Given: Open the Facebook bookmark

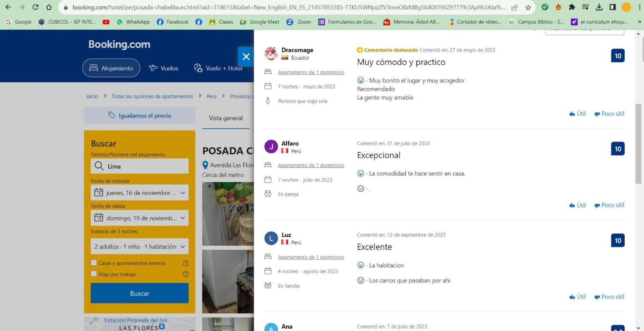Looking at the screenshot, I should tap(173, 22).
